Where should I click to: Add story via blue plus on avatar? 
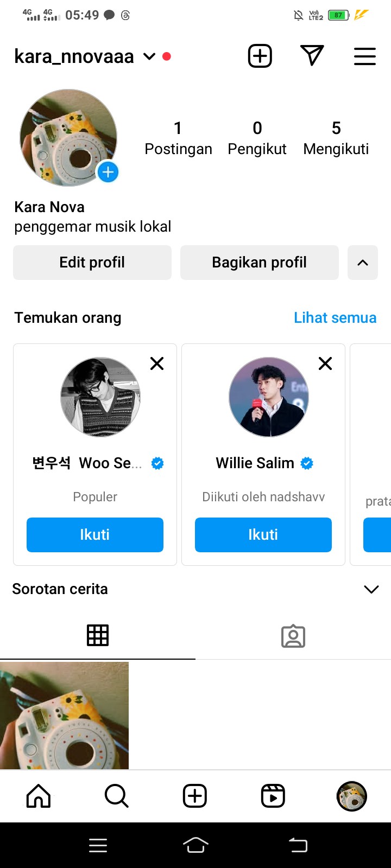tap(108, 173)
